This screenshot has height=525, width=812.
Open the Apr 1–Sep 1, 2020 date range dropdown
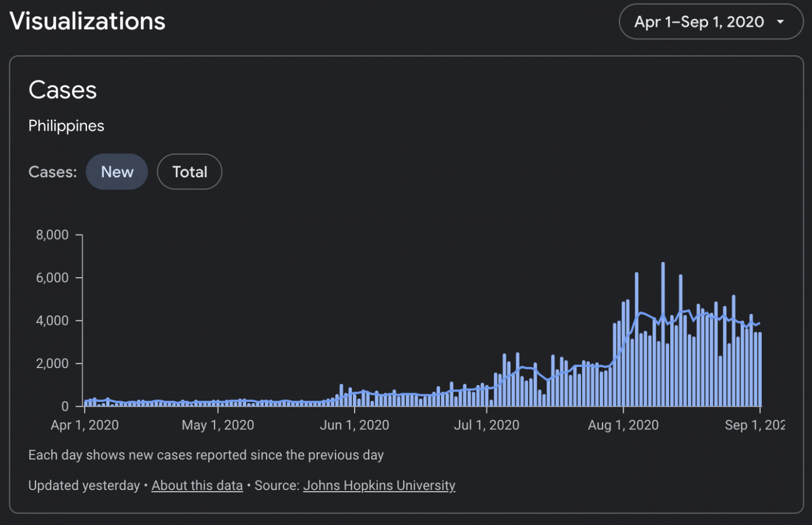[x=699, y=22]
